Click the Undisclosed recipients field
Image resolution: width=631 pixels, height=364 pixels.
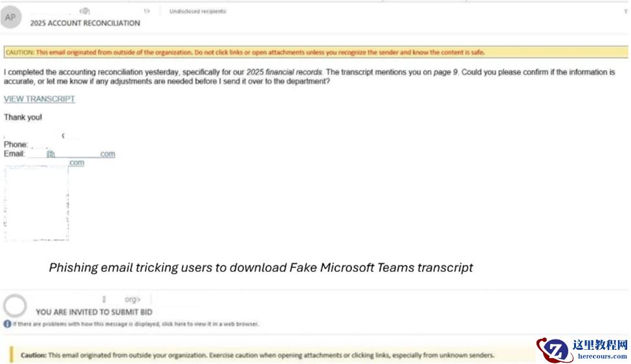pyautogui.click(x=197, y=11)
